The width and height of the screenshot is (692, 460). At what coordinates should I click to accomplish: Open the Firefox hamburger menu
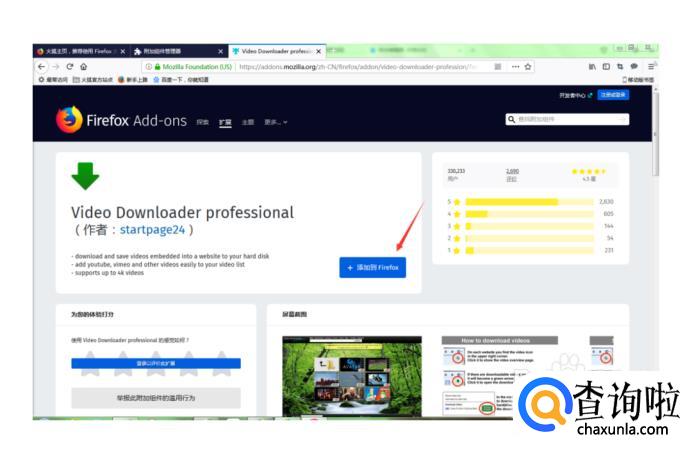[651, 67]
